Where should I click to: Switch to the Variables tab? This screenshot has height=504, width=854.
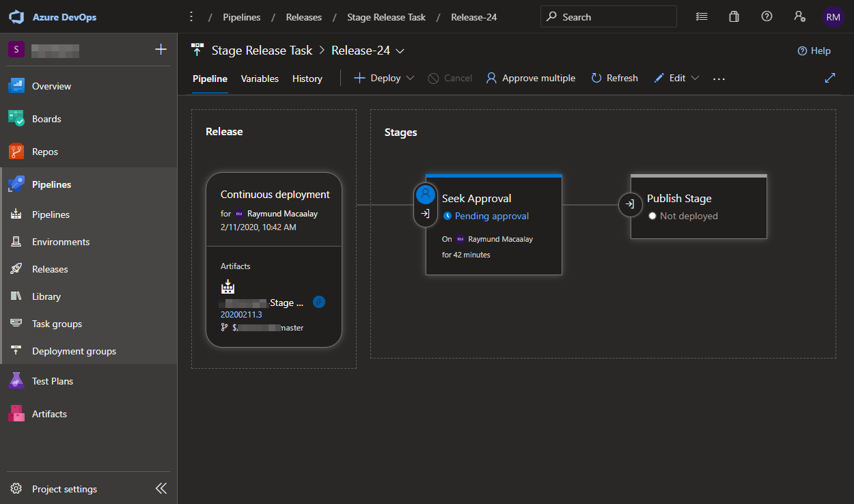pos(260,79)
